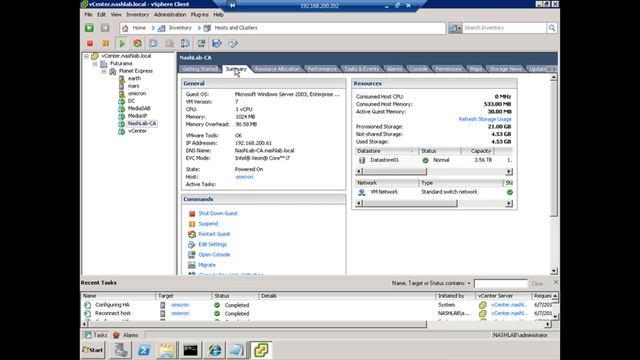Open the File menu

click(88, 14)
